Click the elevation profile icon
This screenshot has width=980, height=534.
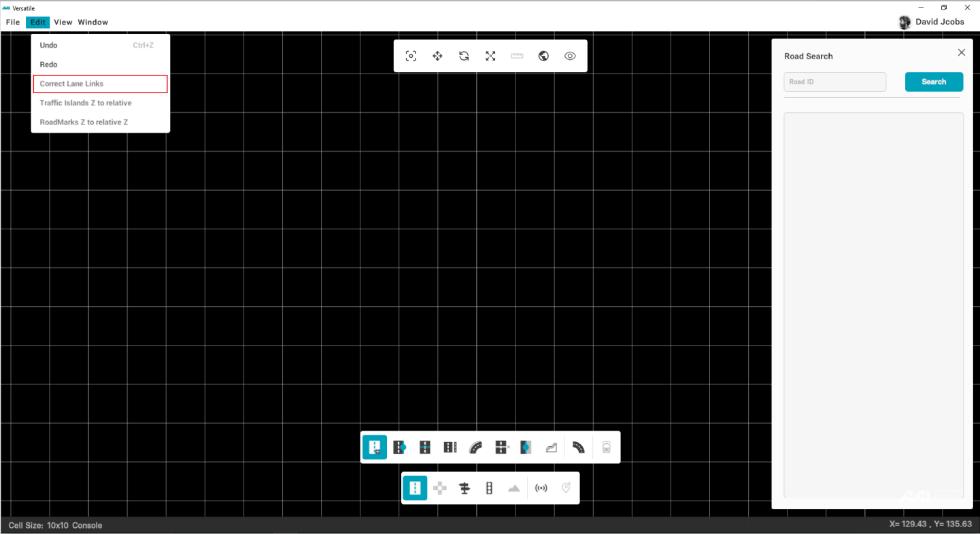click(552, 448)
